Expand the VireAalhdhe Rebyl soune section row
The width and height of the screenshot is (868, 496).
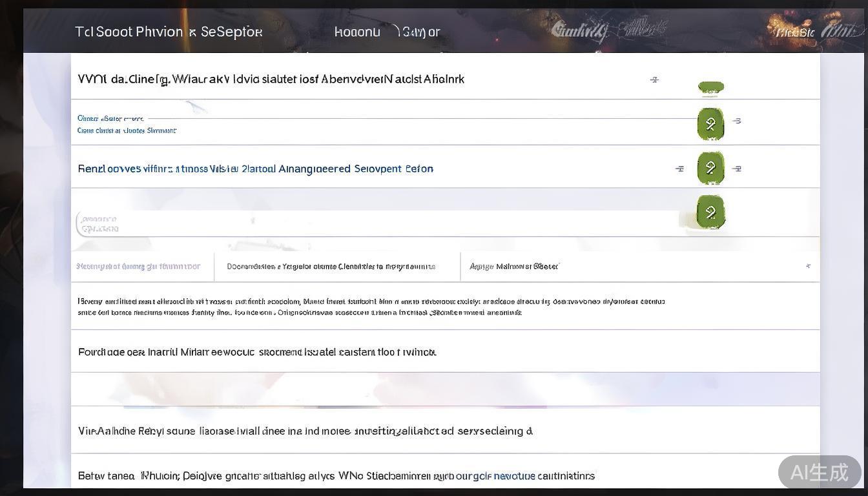(305, 431)
